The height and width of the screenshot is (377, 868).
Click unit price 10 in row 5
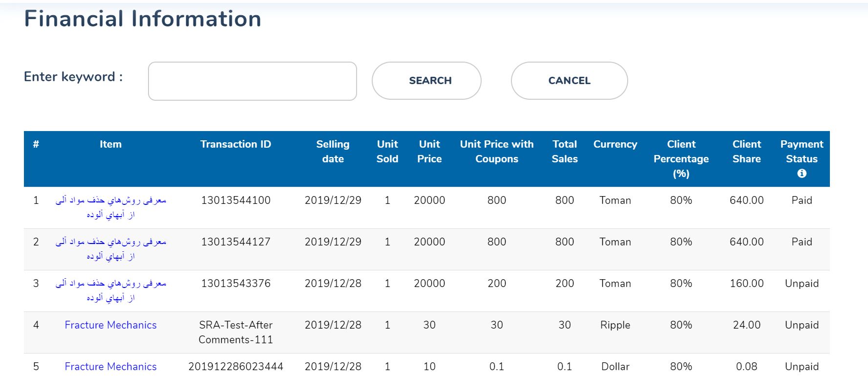pyautogui.click(x=429, y=367)
